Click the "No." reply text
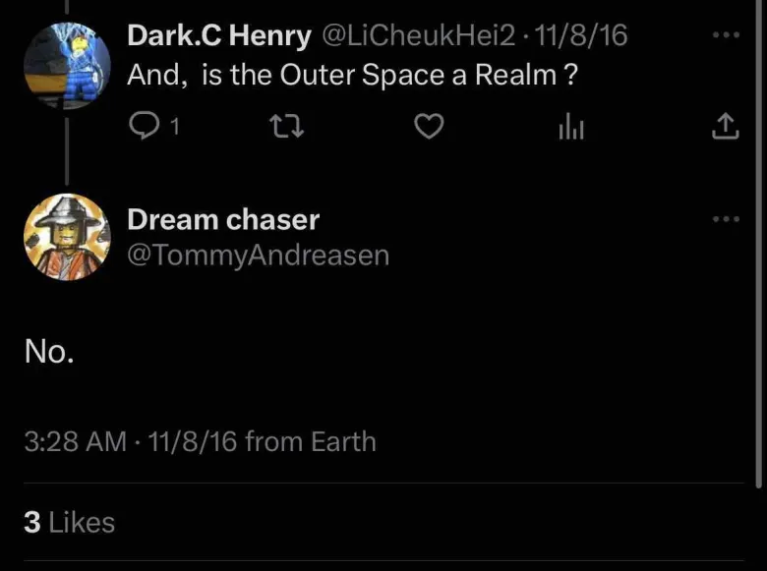Image resolution: width=767 pixels, height=571 pixels. [x=48, y=351]
